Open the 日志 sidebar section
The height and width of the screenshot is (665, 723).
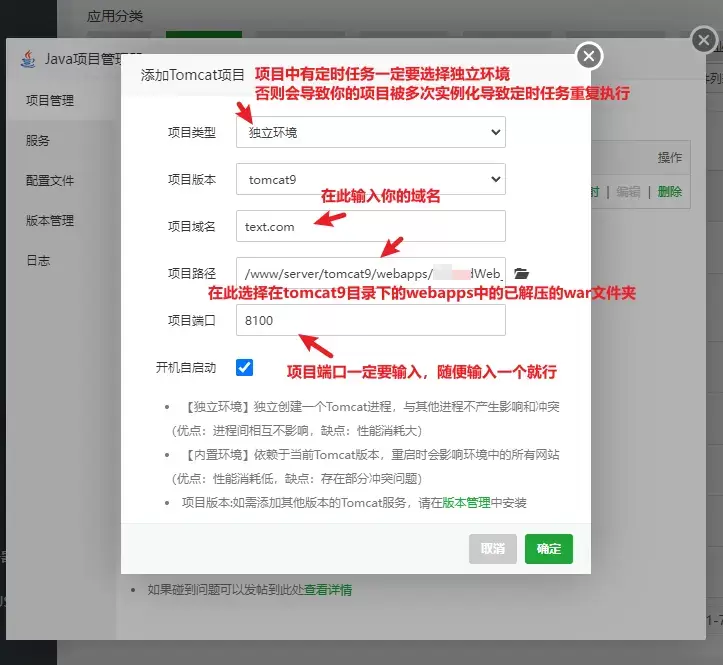pos(38,261)
